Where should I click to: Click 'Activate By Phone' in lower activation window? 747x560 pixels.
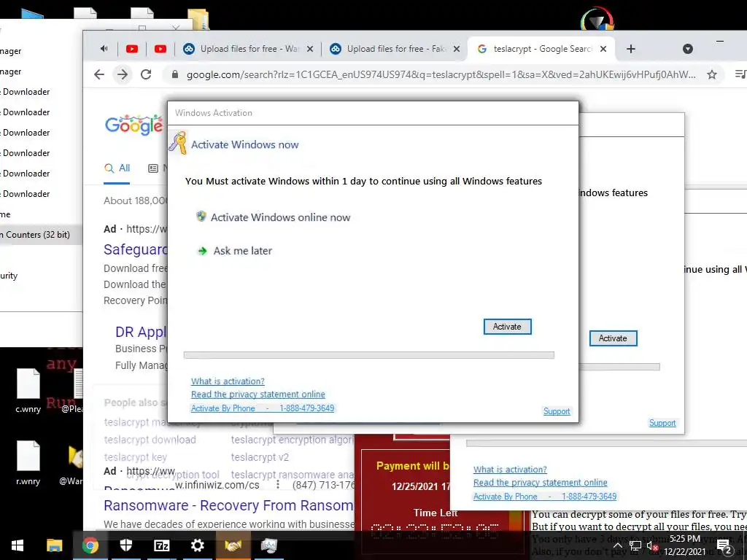coord(545,496)
